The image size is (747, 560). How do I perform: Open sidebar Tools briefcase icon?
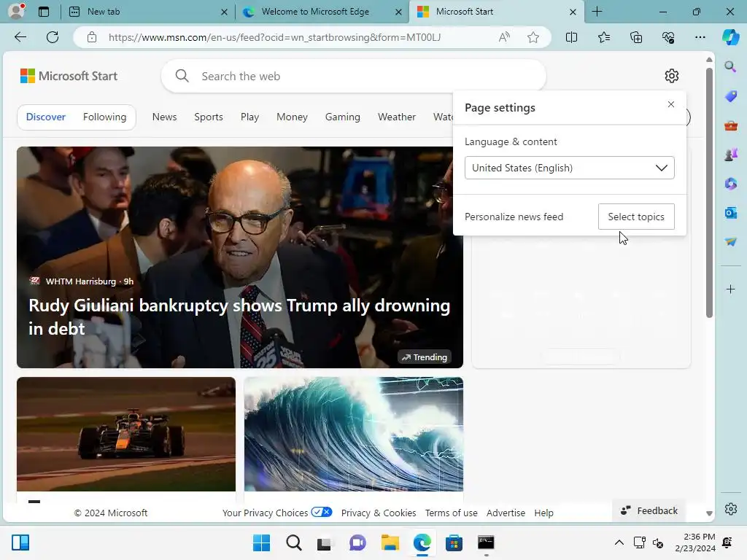click(x=730, y=125)
